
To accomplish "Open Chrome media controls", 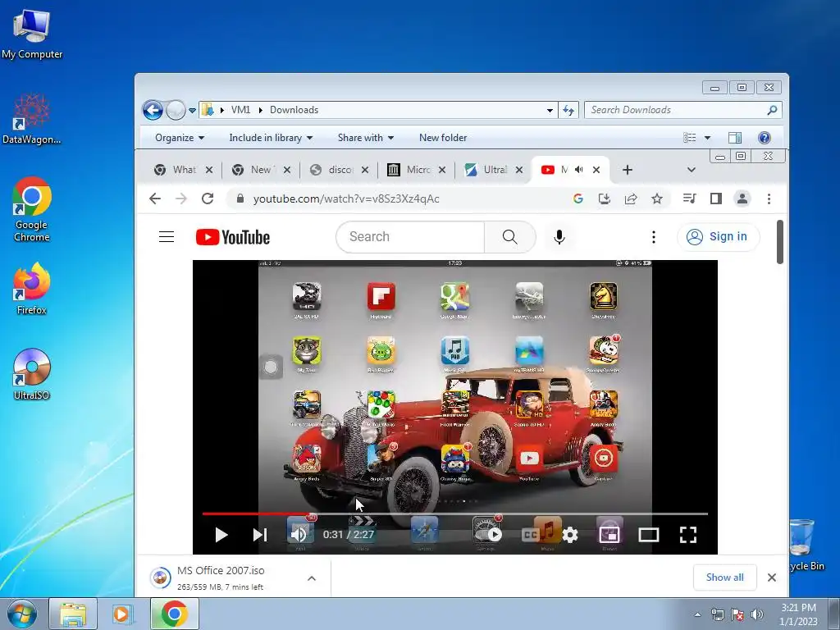I will point(689,199).
